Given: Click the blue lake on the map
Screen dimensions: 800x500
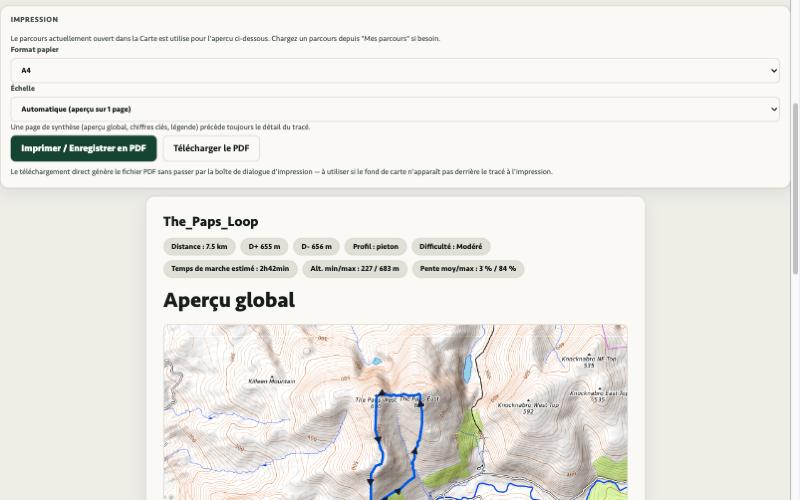Looking at the screenshot, I should point(467,369).
